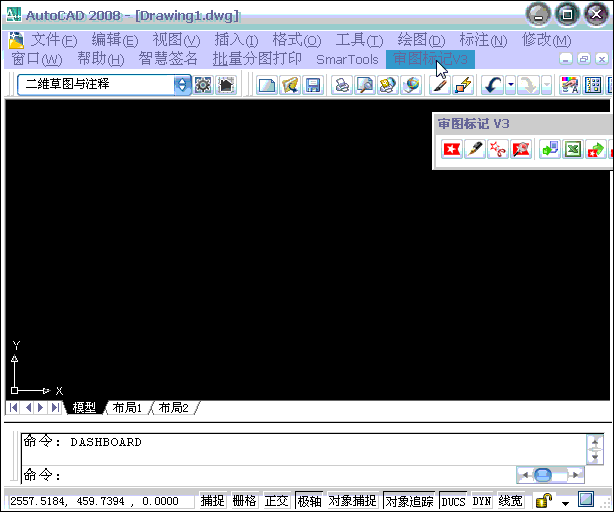Open the SmarTools menu
The width and height of the screenshot is (614, 512).
[347, 59]
